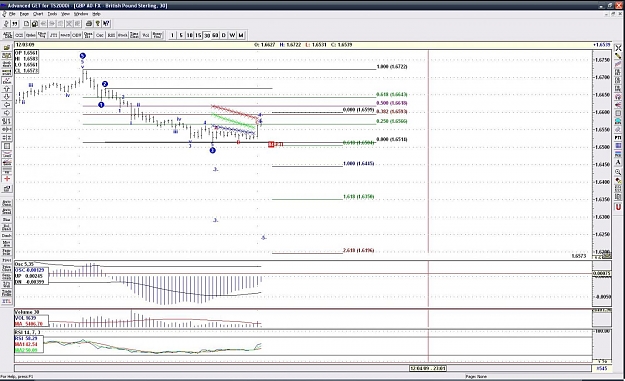Click the 2.618 extension level label
This screenshot has width=625, height=381.
point(358,250)
